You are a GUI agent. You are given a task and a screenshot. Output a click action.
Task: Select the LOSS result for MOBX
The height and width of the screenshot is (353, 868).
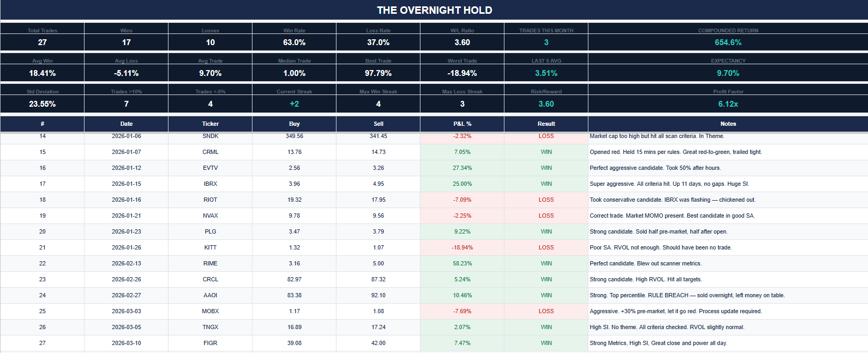point(546,311)
